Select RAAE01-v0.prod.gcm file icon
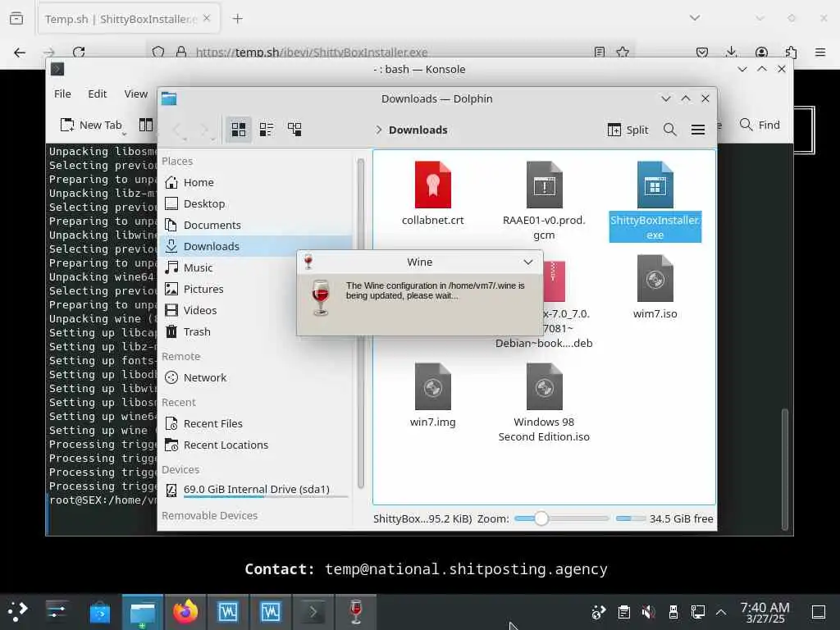 click(545, 185)
